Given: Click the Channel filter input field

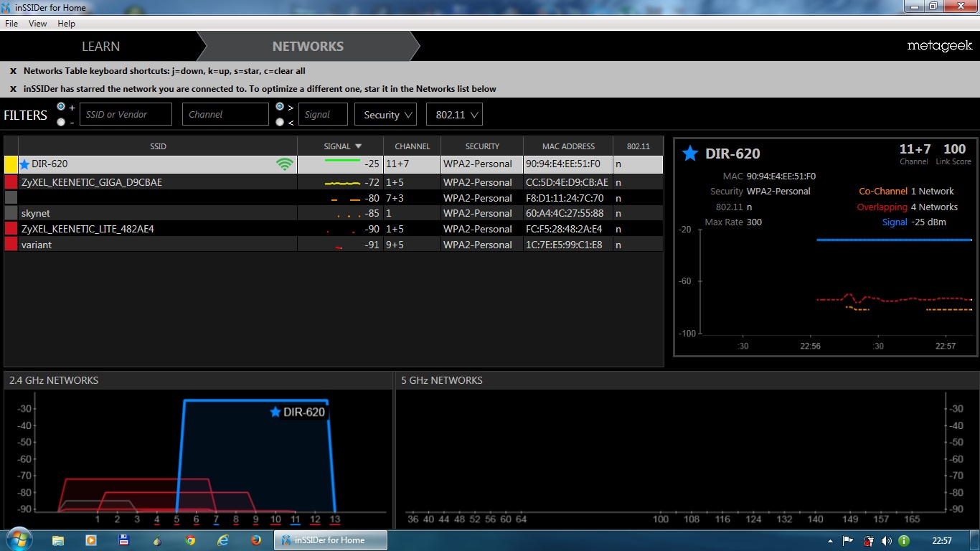Looking at the screenshot, I should tap(225, 114).
